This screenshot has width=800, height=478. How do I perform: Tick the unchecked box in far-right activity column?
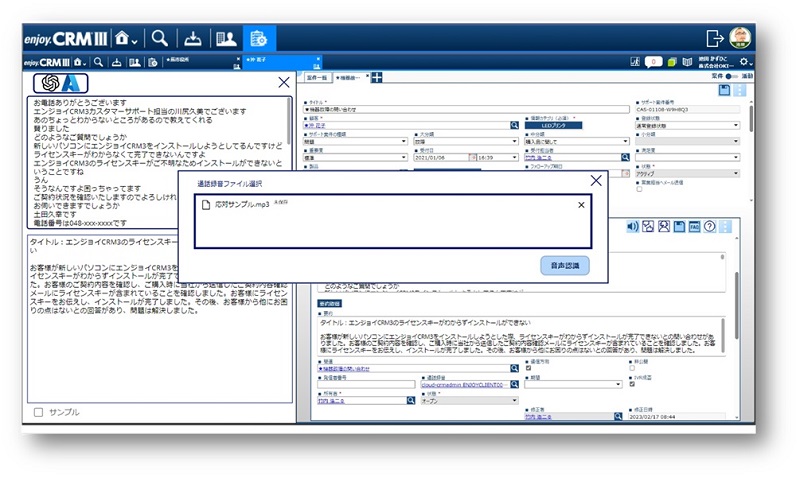tap(632, 368)
